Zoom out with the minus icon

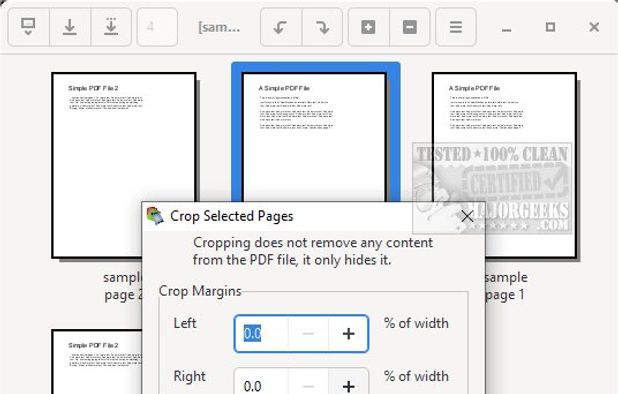coord(410,27)
